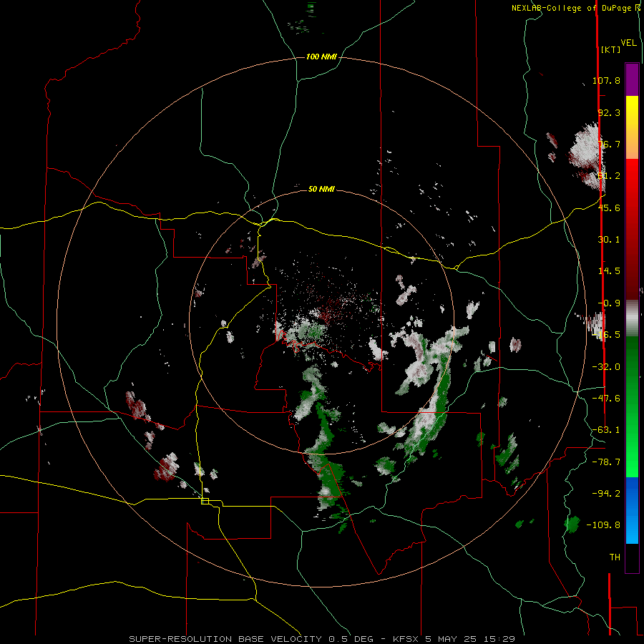Screen dimensions: 644x644
Task: Click the -109.8 velocity scale value
Action: click(603, 525)
